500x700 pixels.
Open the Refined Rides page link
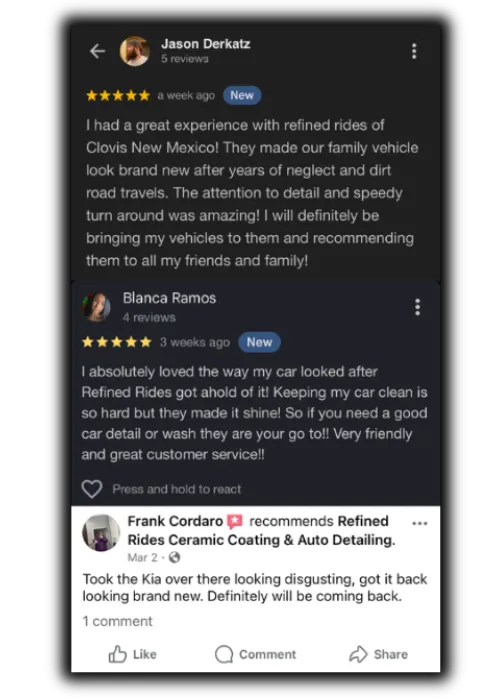262,530
